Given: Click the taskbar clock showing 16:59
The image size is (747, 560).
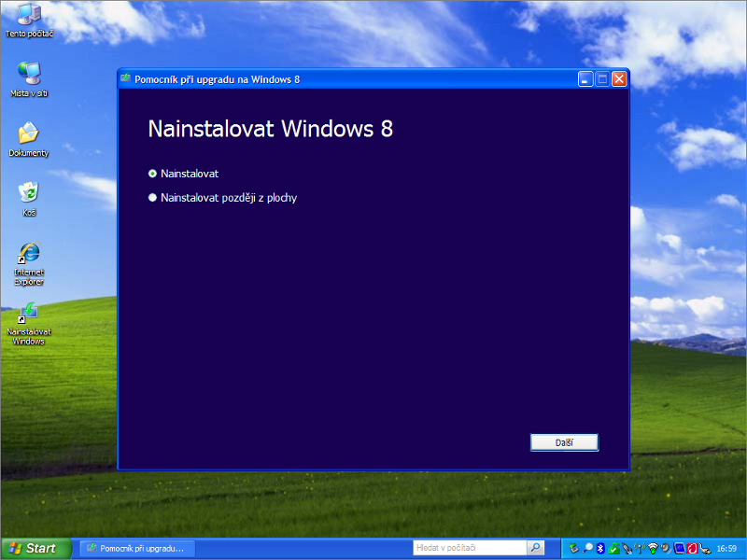Looking at the screenshot, I should click(726, 548).
